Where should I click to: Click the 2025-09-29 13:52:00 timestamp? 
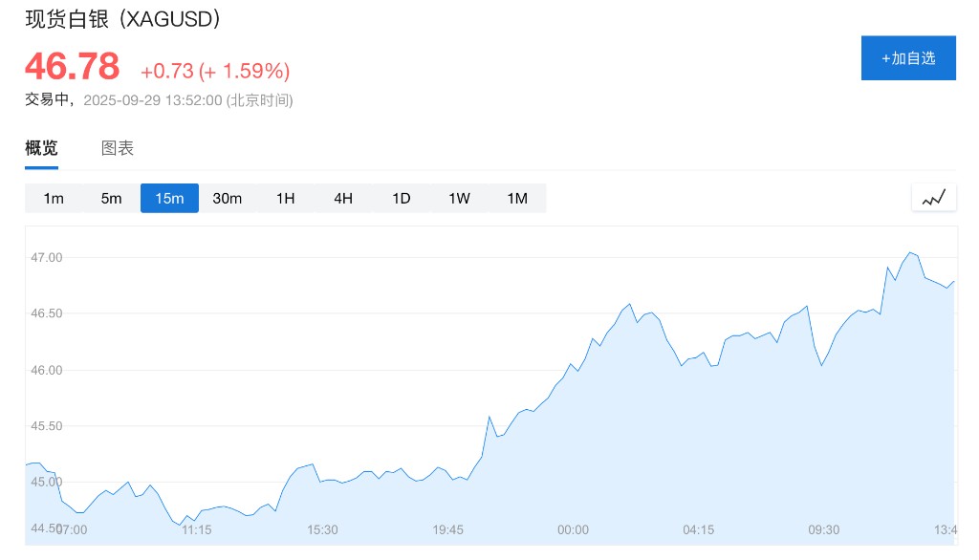pyautogui.click(x=153, y=99)
